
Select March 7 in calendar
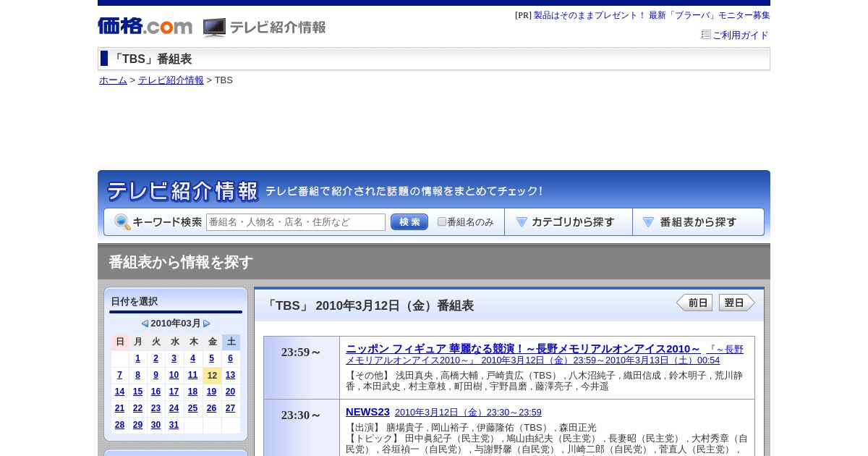[119, 375]
